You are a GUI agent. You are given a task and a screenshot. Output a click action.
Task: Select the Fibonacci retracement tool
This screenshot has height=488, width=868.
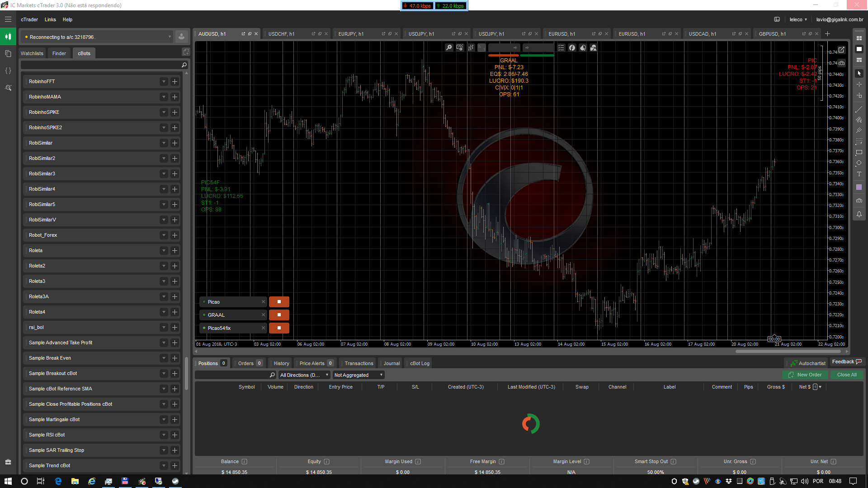click(859, 141)
